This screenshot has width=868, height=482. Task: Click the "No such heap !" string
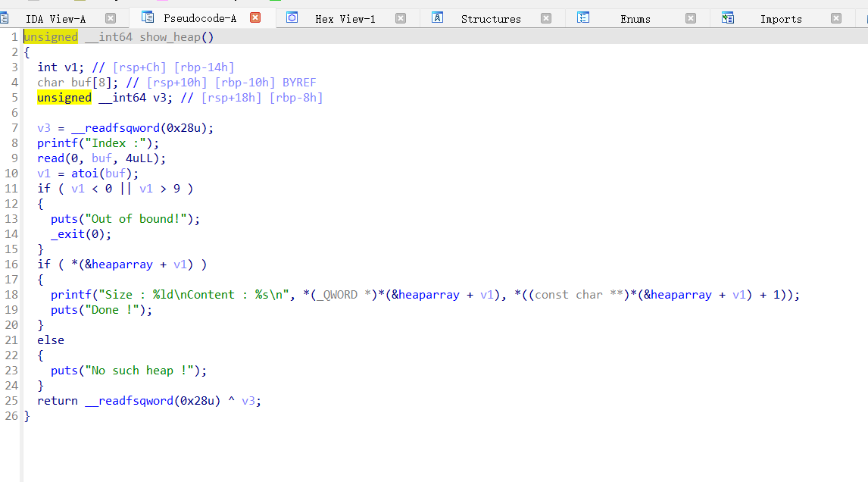point(139,371)
